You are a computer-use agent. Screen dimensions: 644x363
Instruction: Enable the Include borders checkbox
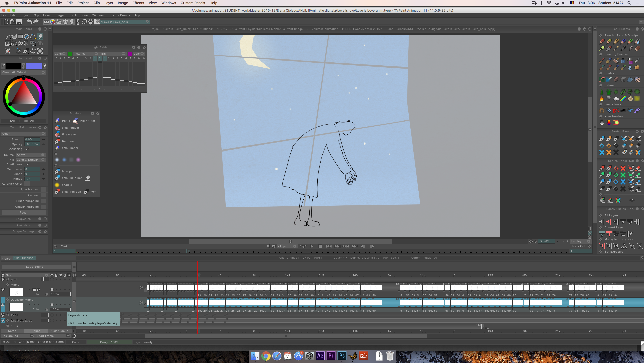point(44,190)
